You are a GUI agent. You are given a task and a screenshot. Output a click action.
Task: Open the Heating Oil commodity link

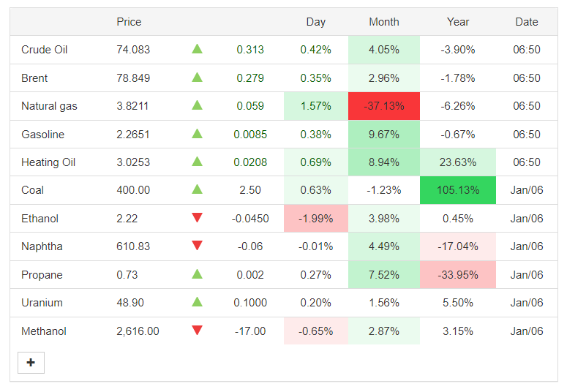tap(48, 162)
